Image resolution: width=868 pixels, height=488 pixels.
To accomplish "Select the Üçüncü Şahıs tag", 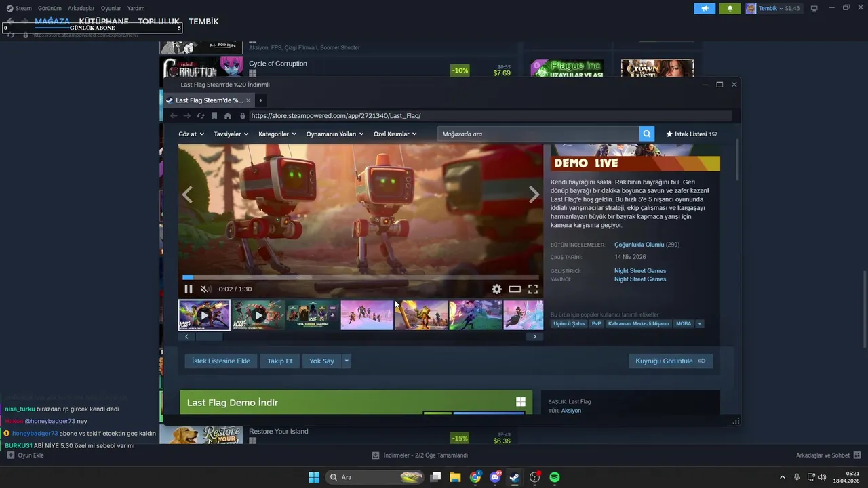I will [569, 324].
